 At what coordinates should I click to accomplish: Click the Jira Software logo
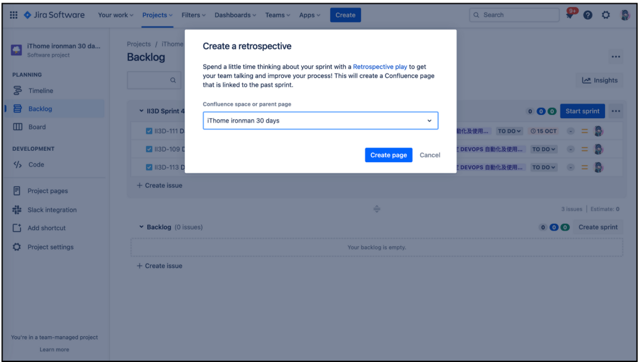(x=54, y=15)
